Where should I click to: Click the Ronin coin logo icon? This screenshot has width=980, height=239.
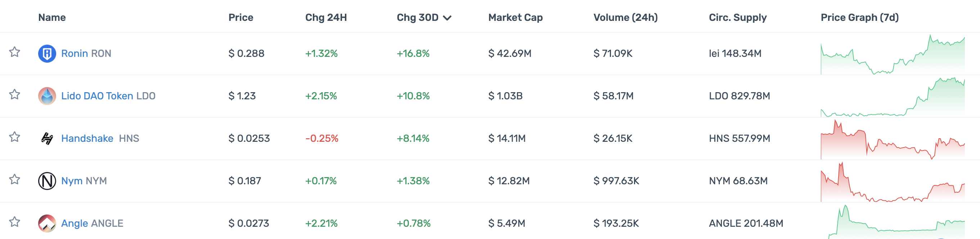coord(47,54)
